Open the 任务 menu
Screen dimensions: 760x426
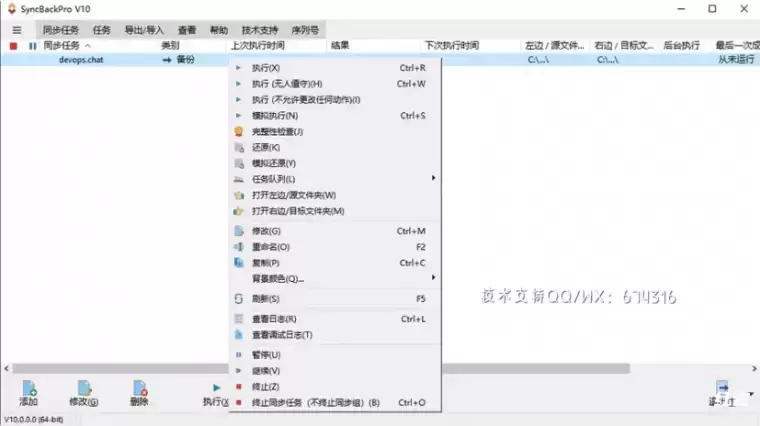(101, 30)
